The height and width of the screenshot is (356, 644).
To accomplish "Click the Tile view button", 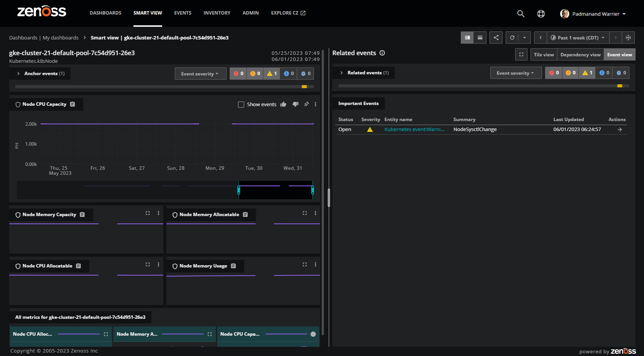I will 544,55.
